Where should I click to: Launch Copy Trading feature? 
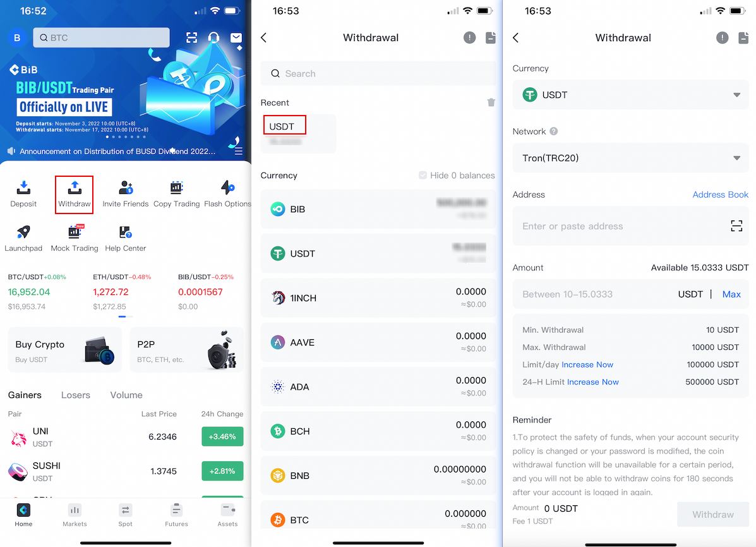tap(176, 187)
